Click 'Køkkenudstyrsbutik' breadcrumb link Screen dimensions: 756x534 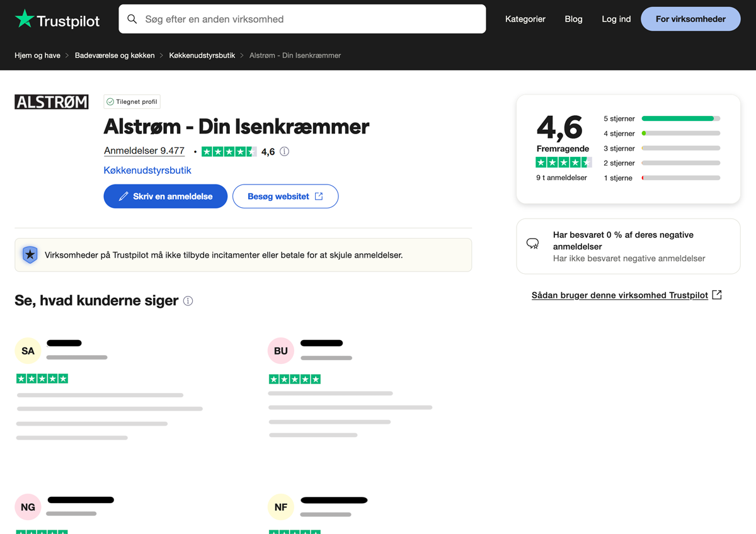coord(202,55)
